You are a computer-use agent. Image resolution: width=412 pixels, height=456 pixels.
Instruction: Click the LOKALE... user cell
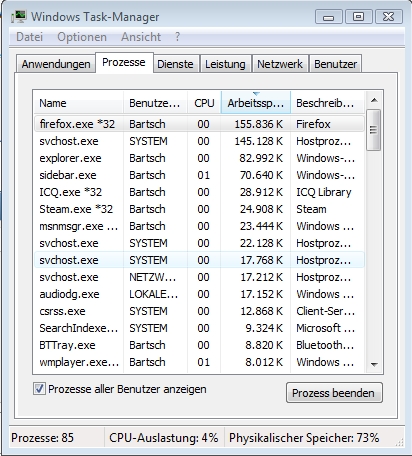point(154,294)
